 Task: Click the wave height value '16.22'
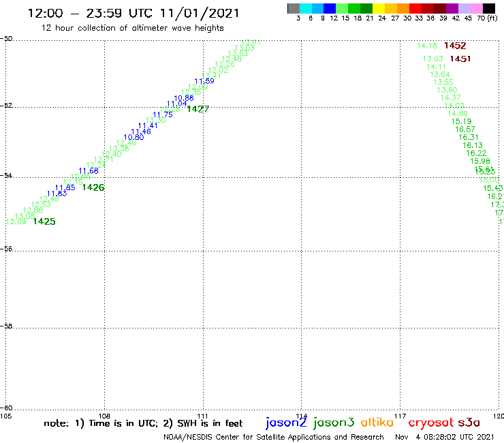(476, 153)
